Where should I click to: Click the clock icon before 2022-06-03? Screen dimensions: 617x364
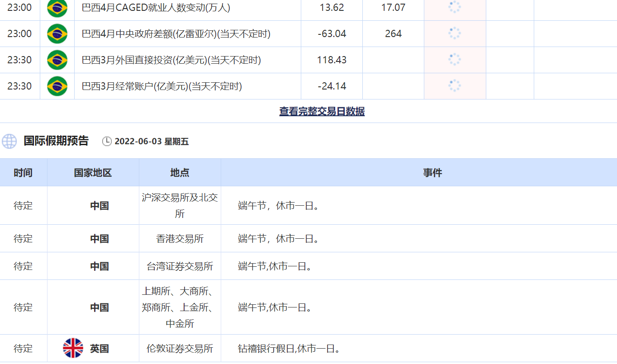(107, 142)
